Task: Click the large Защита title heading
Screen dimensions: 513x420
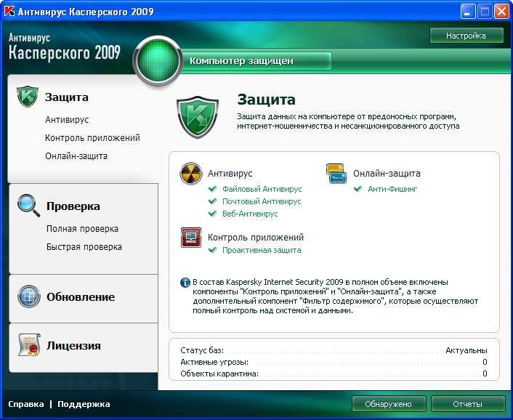Action: click(x=267, y=100)
